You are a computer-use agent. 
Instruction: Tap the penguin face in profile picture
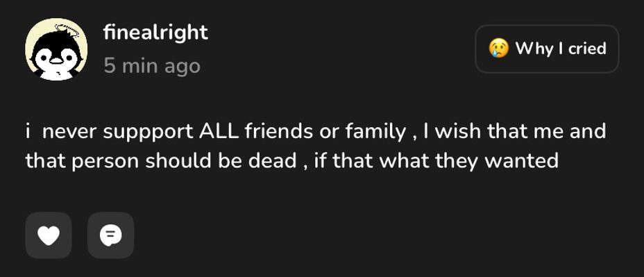tap(56, 58)
